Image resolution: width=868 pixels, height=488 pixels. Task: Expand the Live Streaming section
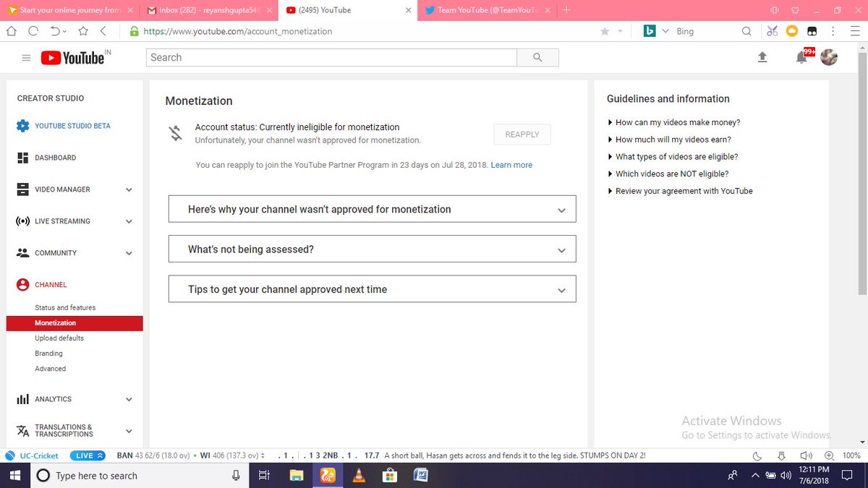point(129,222)
